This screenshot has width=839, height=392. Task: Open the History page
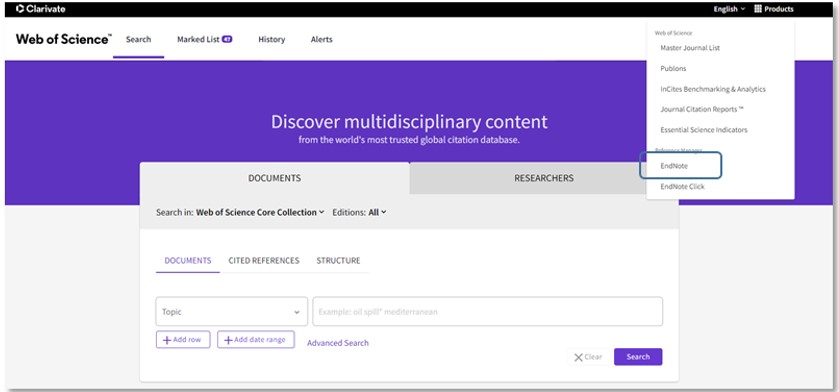click(272, 39)
